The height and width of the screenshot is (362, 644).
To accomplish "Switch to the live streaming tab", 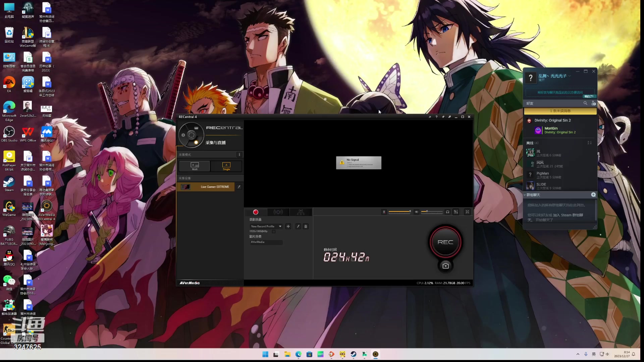I will [x=278, y=212].
